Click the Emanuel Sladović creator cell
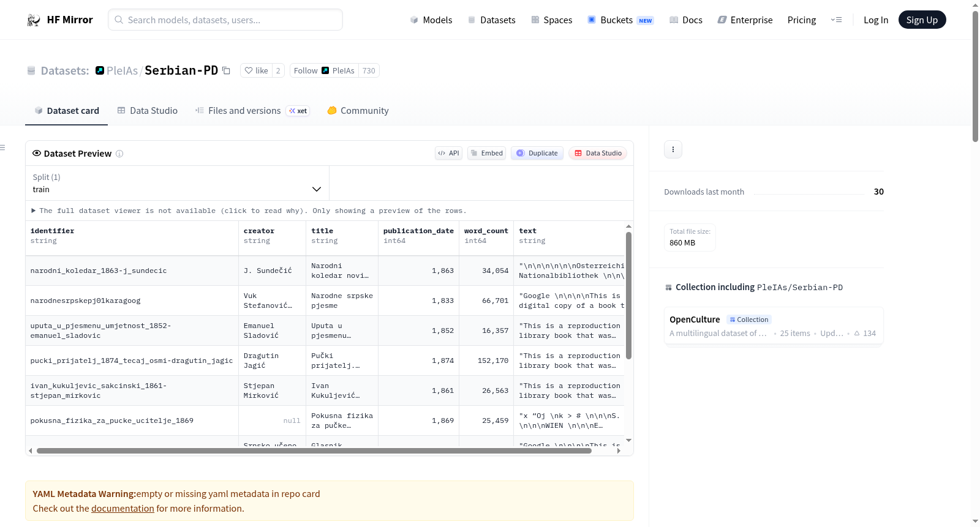 (272, 331)
